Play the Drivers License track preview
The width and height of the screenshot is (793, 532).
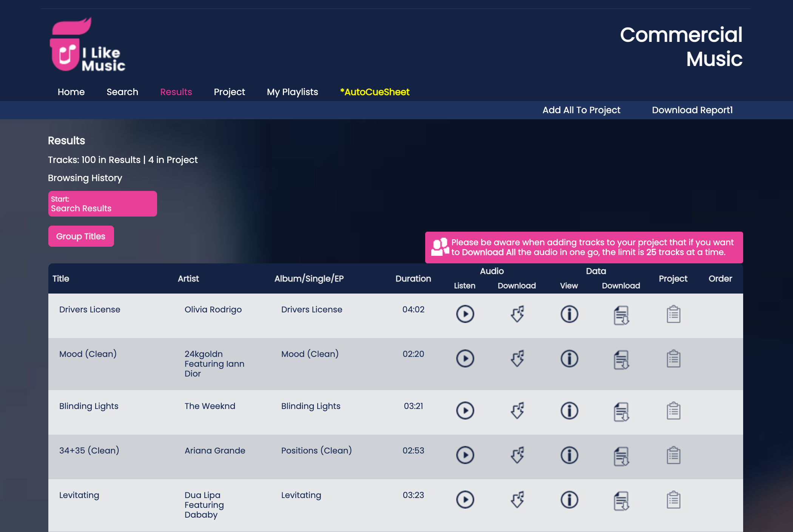click(465, 314)
